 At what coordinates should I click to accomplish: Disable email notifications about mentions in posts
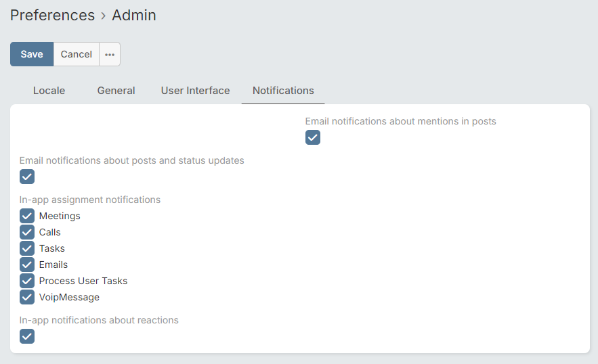(312, 137)
